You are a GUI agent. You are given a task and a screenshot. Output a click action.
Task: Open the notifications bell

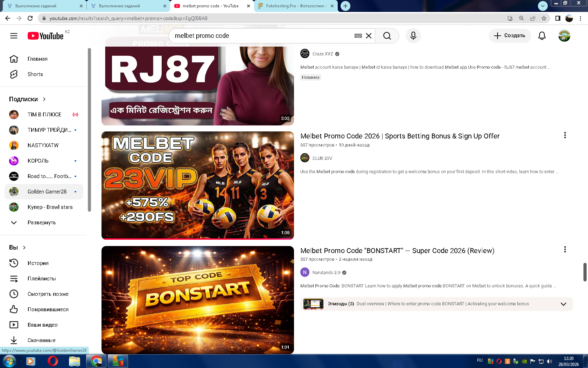[542, 36]
